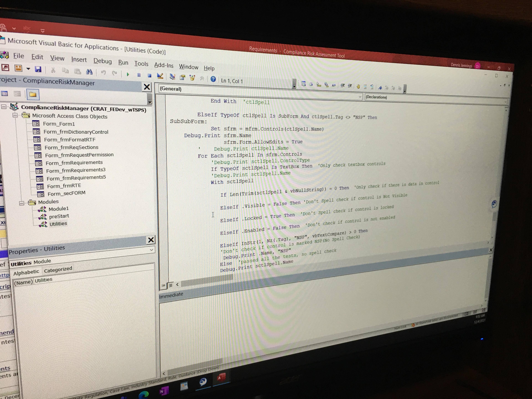The height and width of the screenshot is (399, 532).
Task: Open the (General) object dropdown
Action: 360,97
